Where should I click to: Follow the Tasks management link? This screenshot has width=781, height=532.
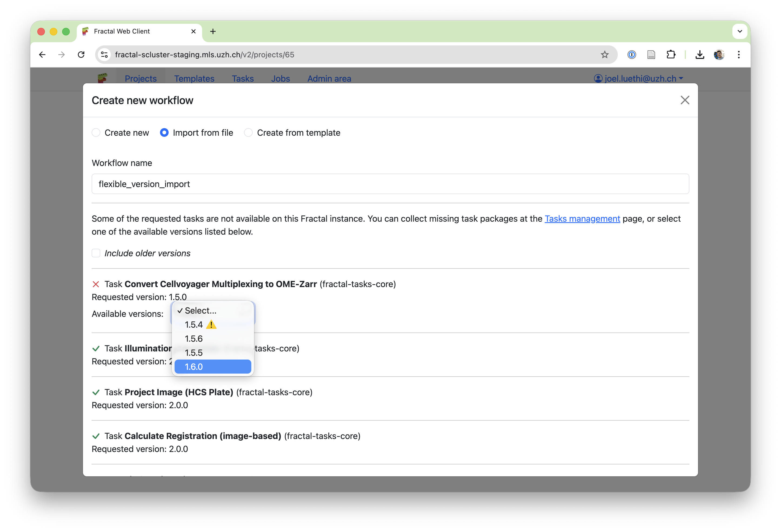pos(582,218)
